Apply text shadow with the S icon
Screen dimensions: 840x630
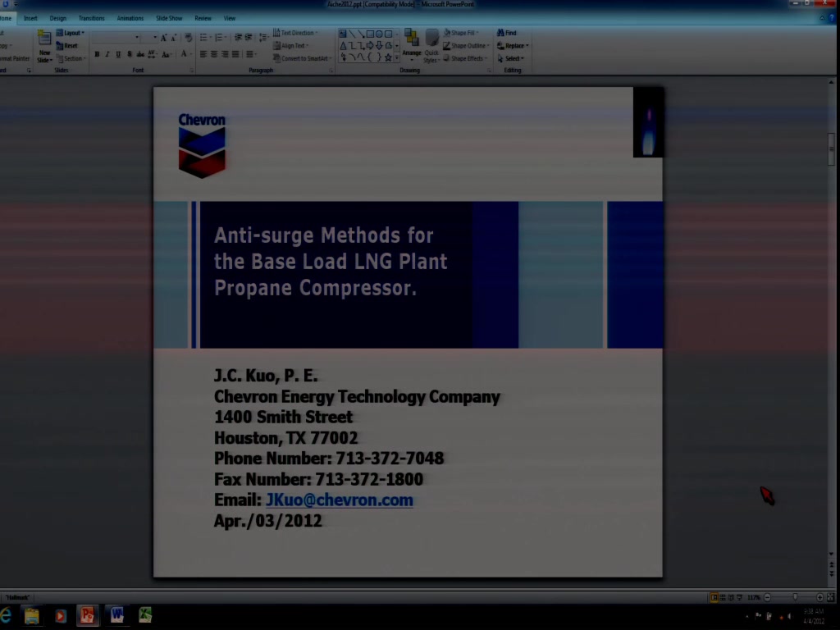(129, 54)
